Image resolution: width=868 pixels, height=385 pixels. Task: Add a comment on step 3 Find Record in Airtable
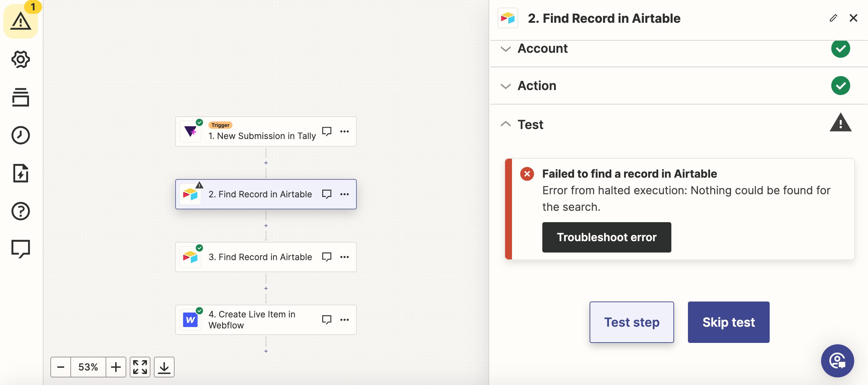click(x=327, y=257)
